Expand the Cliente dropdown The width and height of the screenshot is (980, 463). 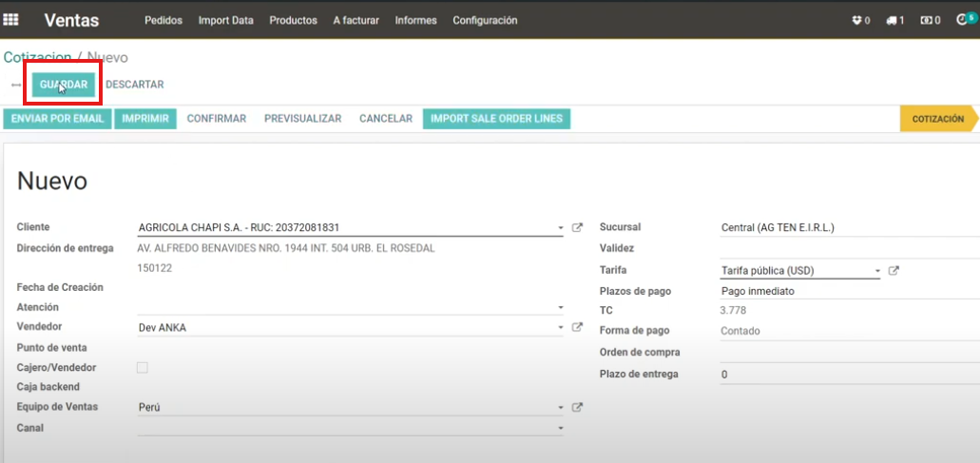click(x=561, y=228)
